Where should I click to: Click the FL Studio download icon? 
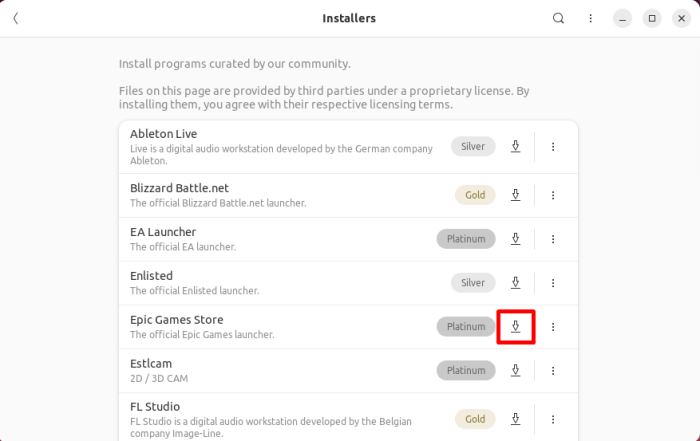(516, 418)
